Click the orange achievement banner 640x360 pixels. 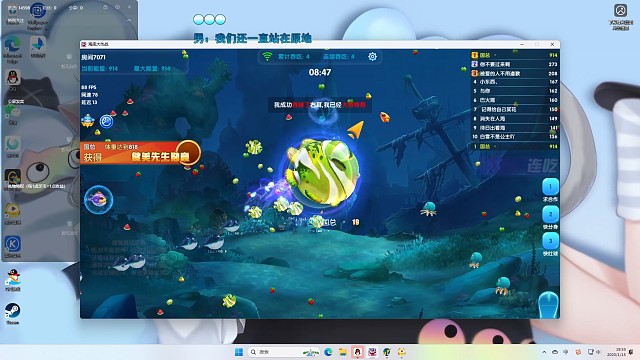141,153
